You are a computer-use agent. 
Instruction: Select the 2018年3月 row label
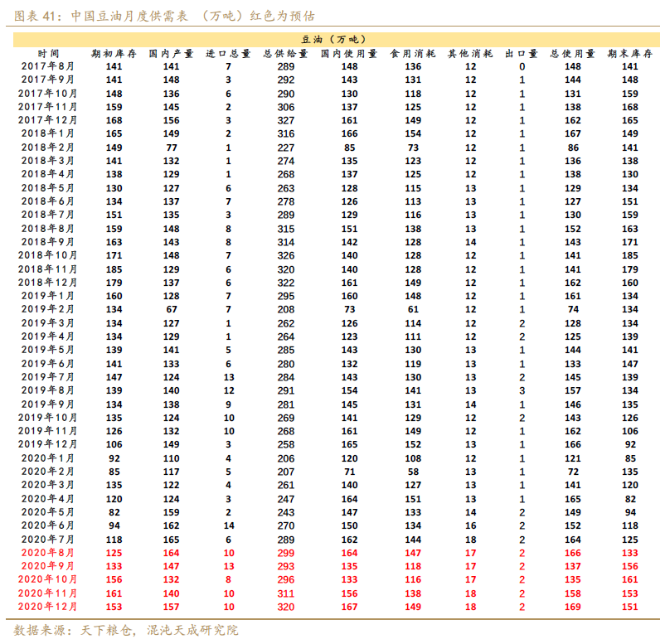pos(47,161)
